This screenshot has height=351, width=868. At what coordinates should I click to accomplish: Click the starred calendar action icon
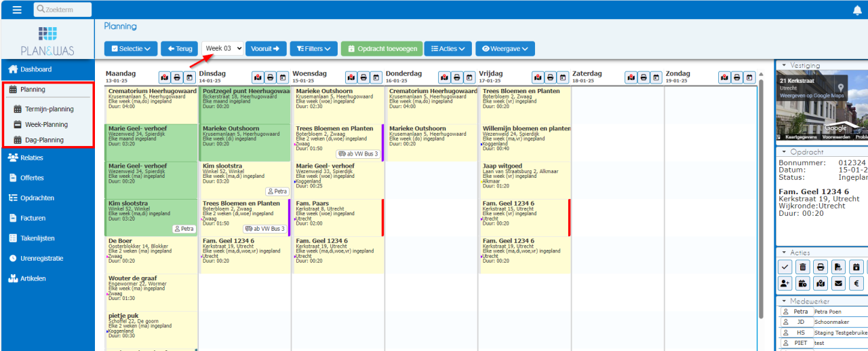(856, 267)
